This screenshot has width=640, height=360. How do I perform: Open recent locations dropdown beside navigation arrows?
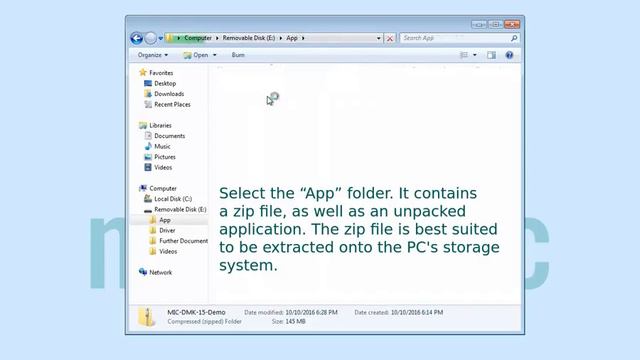click(161, 38)
